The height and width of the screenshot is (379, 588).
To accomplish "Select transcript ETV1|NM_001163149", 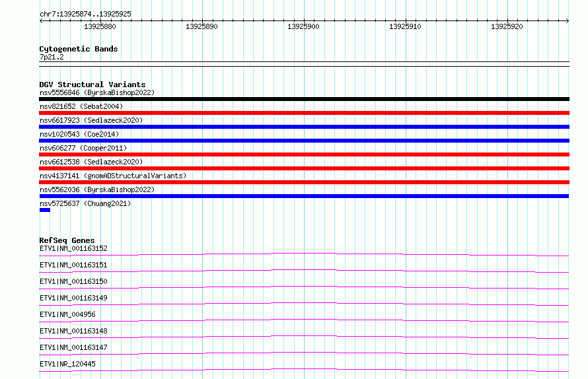I will [x=73, y=298].
